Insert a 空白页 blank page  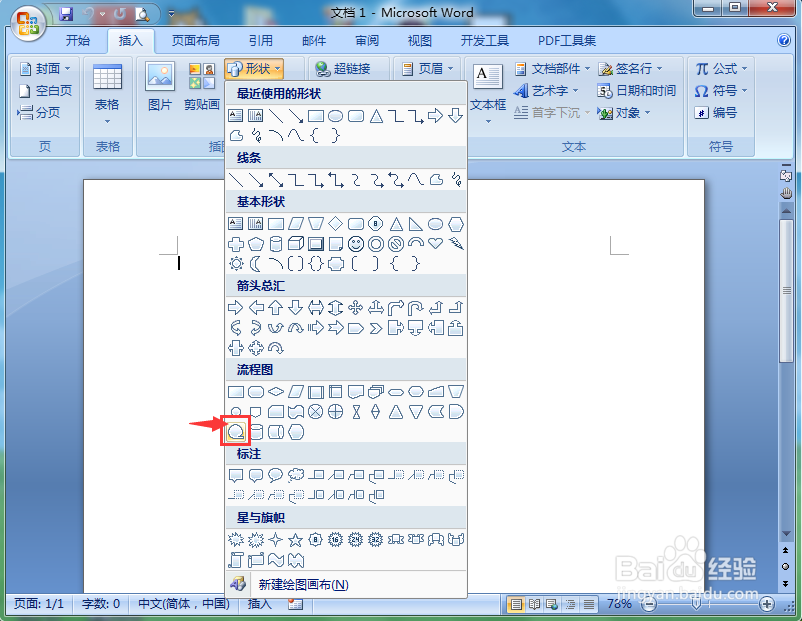pyautogui.click(x=45, y=91)
